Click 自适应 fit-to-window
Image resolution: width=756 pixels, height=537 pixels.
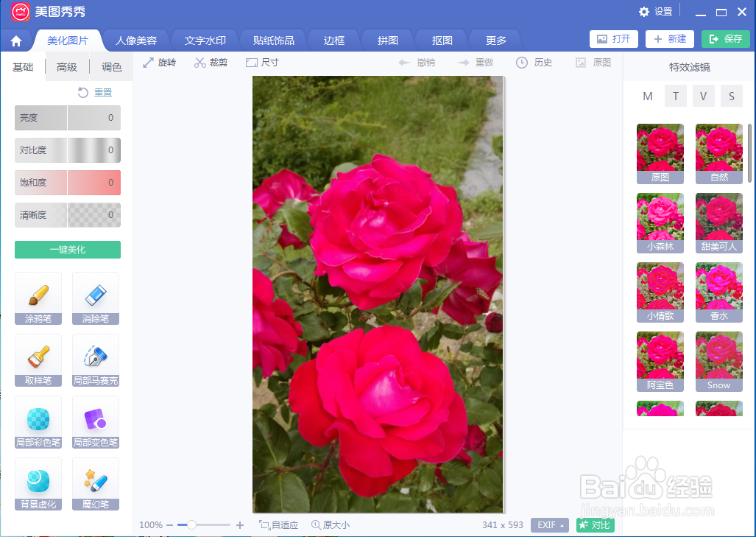click(x=279, y=525)
